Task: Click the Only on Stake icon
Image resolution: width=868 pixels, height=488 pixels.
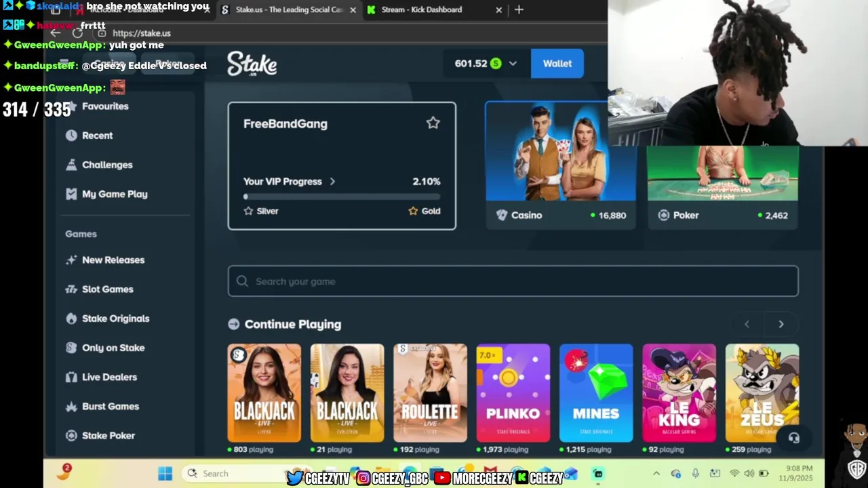Action: [71, 348]
